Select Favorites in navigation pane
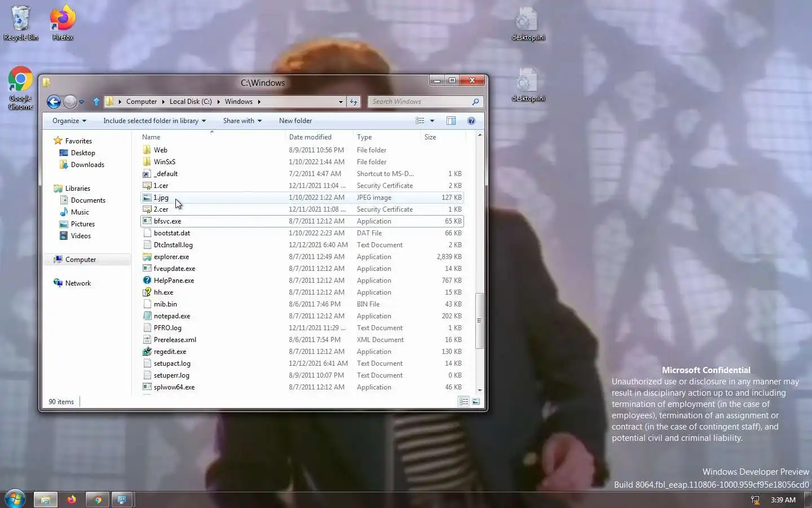The width and height of the screenshot is (812, 508). coord(78,141)
